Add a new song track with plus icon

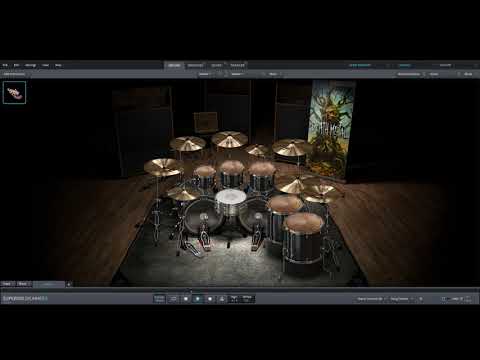tap(69, 284)
